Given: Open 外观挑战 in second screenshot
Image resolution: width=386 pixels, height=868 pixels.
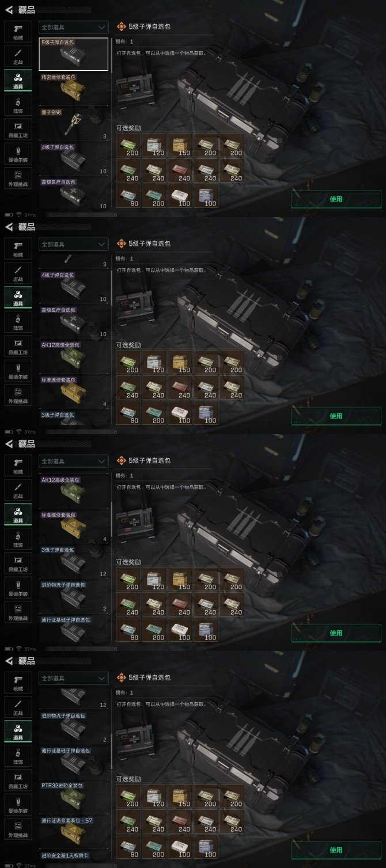Looking at the screenshot, I should 18,395.
